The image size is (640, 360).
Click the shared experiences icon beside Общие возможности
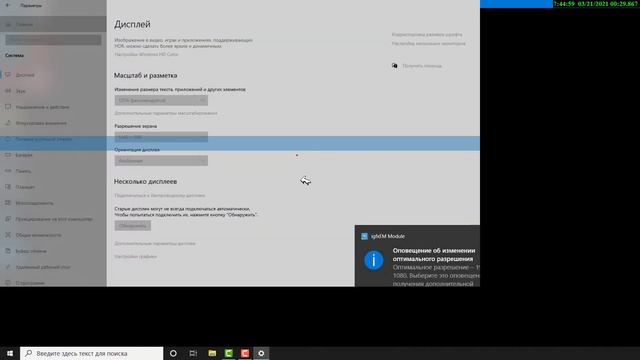(x=8, y=235)
